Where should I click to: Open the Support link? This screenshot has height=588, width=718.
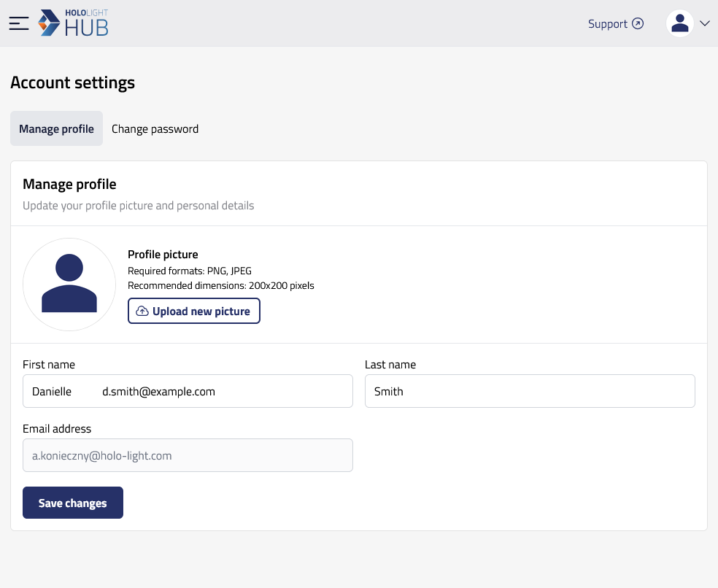tap(615, 24)
